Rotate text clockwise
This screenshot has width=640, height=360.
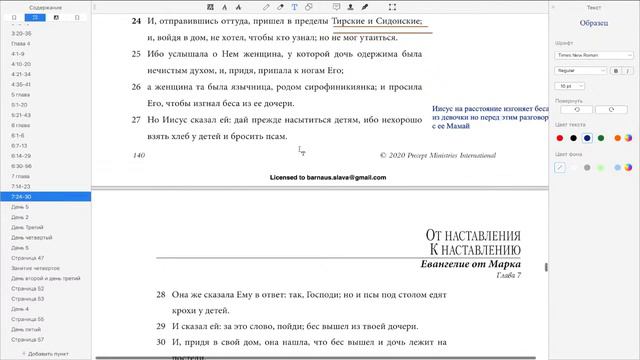point(611,109)
